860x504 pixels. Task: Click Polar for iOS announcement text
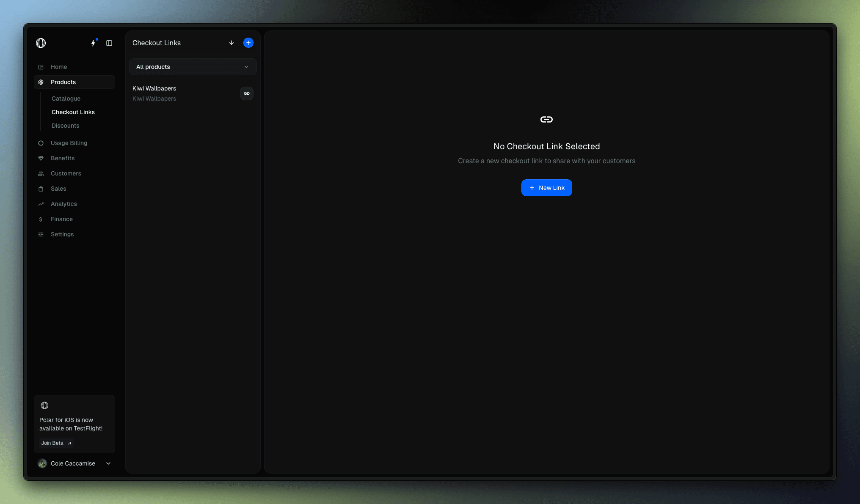pos(71,424)
